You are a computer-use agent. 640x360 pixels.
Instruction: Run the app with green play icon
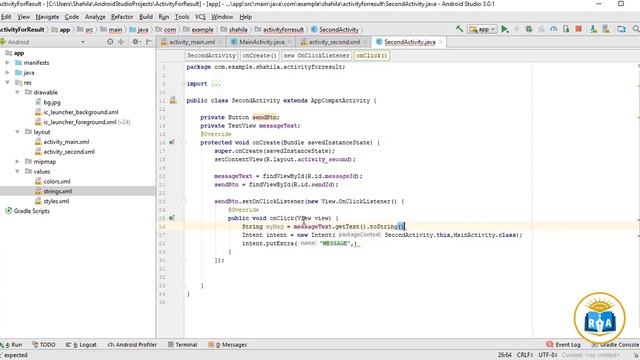pos(505,29)
